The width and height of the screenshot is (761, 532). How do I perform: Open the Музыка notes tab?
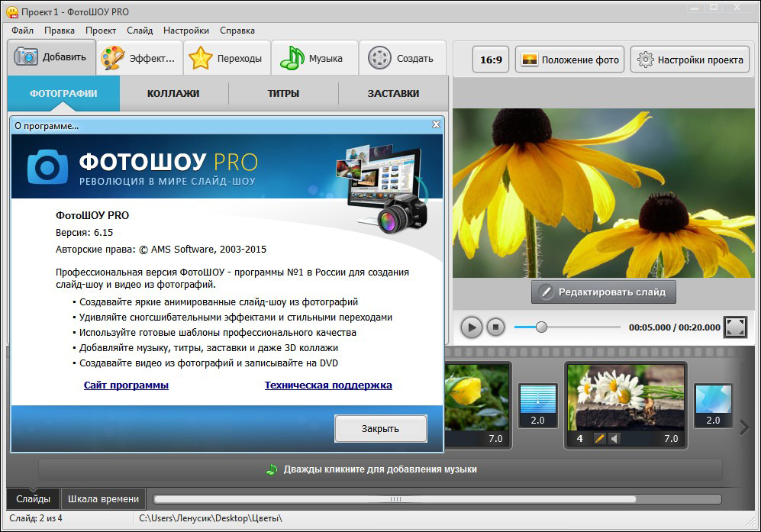(314, 58)
